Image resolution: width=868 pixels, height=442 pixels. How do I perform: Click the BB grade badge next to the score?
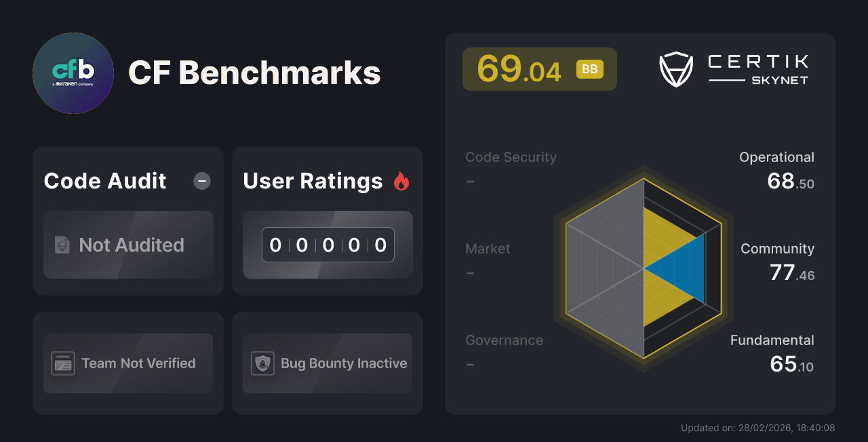pos(589,68)
